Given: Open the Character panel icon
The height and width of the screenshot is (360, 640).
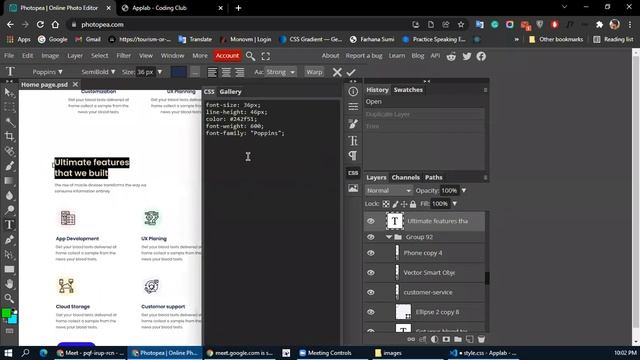Looking at the screenshot, I should click(353, 141).
